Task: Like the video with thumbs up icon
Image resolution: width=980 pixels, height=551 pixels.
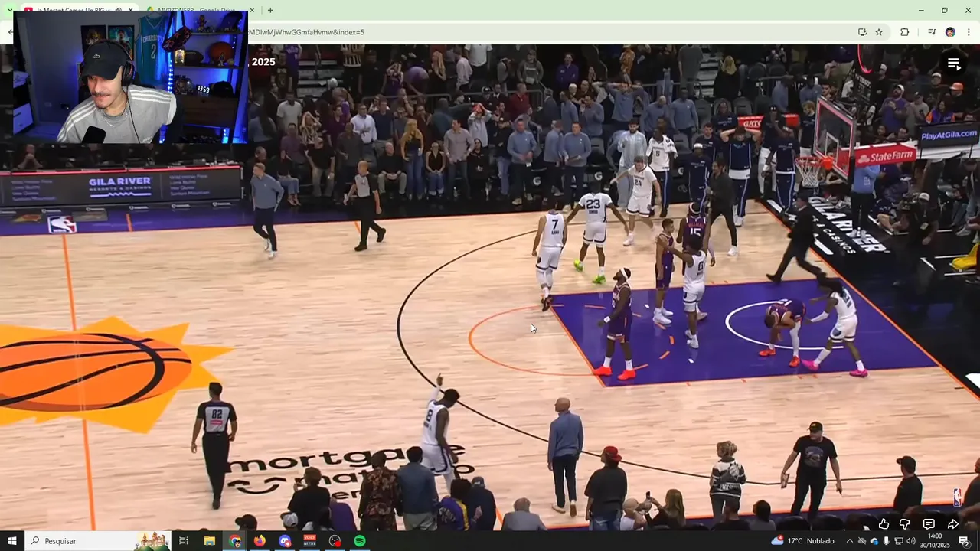Action: pos(884,523)
